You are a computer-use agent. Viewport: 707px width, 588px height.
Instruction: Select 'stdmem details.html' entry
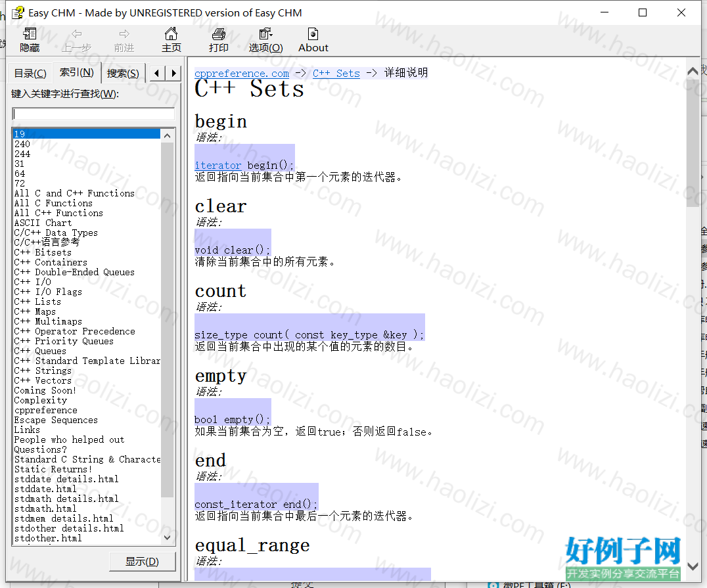[64, 519]
